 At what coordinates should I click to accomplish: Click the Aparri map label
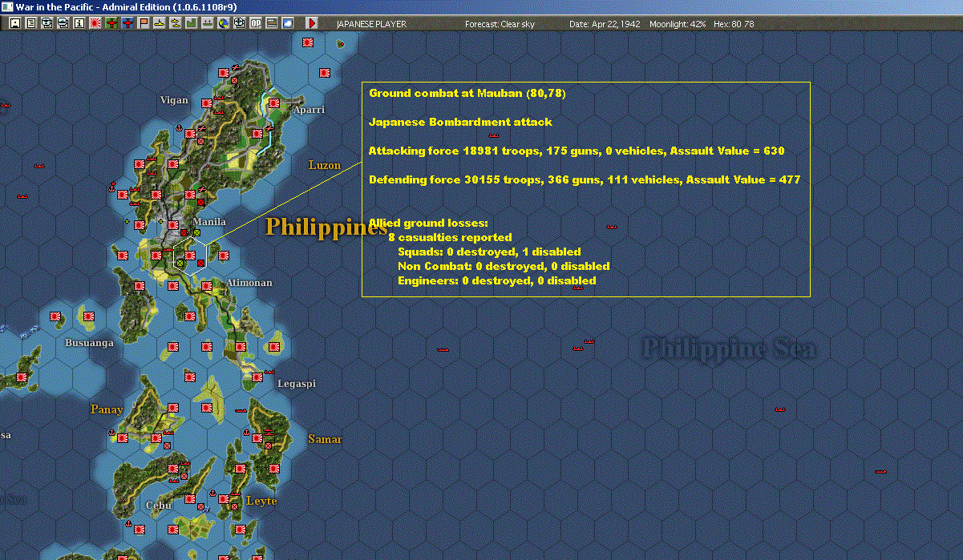coord(309,109)
